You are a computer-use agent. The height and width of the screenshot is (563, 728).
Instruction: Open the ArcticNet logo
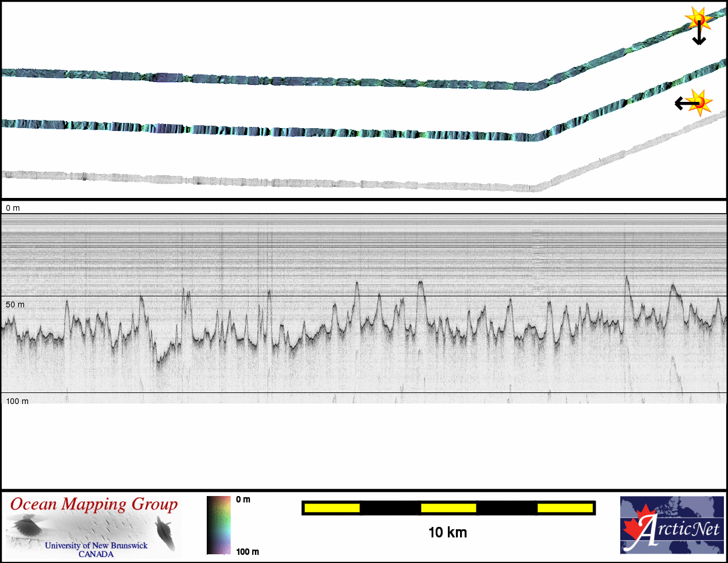click(672, 525)
